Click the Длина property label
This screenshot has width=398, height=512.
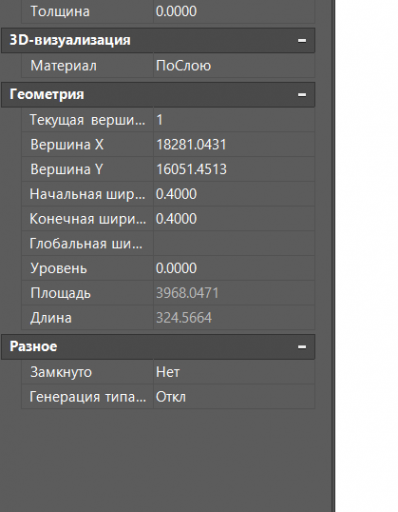[51, 318]
